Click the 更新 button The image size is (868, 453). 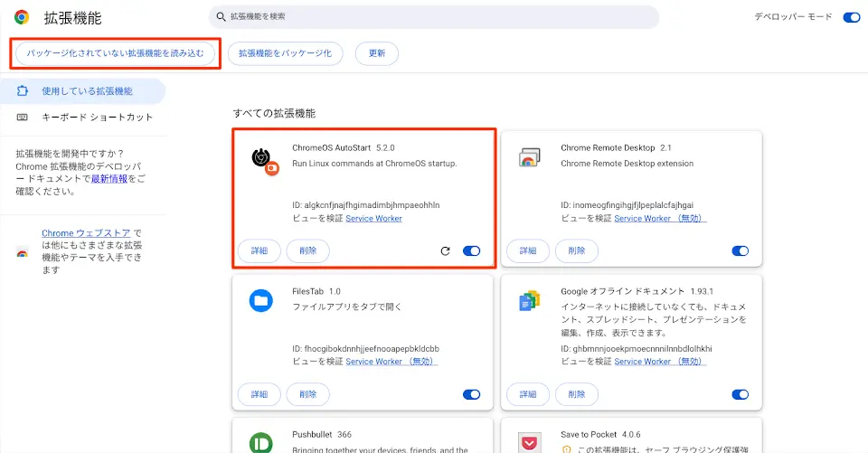[x=377, y=53]
